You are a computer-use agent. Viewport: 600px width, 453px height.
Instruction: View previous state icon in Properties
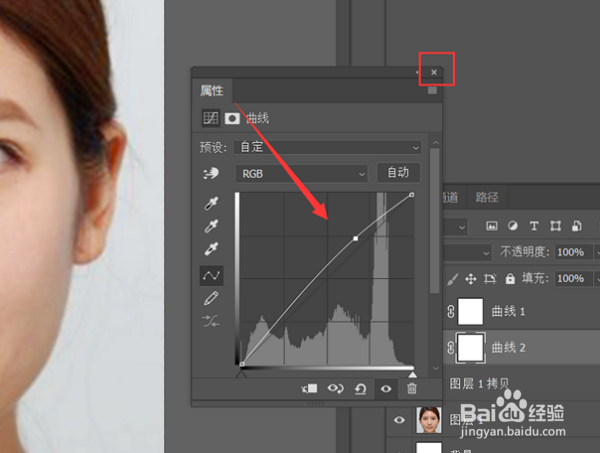[335, 389]
